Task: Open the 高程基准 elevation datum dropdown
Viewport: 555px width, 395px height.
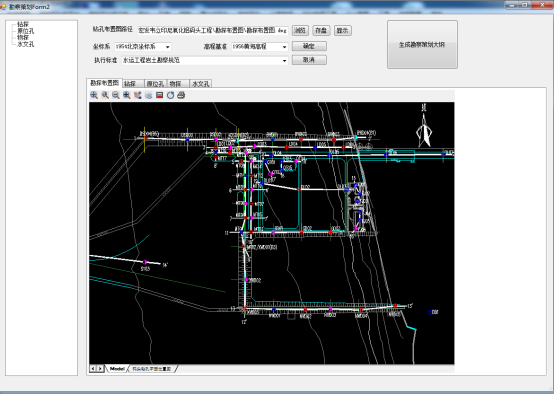Action: [260, 47]
